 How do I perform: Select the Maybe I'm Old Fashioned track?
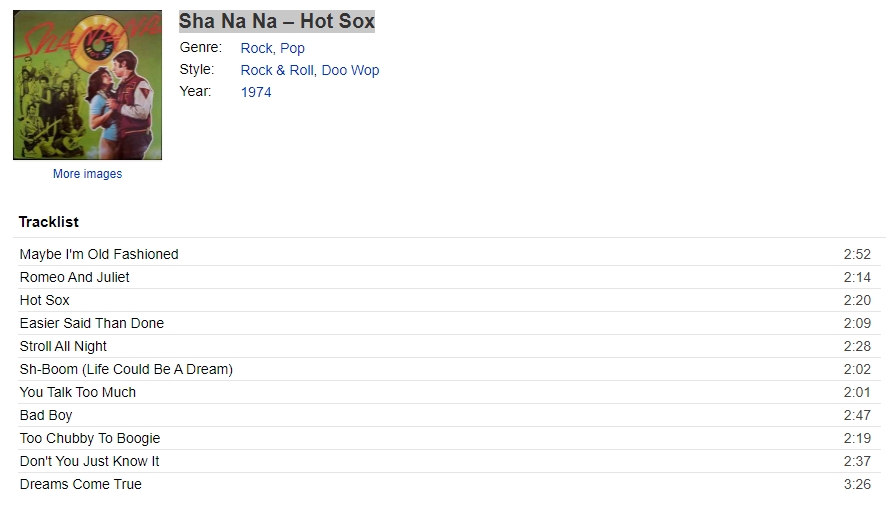(x=99, y=254)
